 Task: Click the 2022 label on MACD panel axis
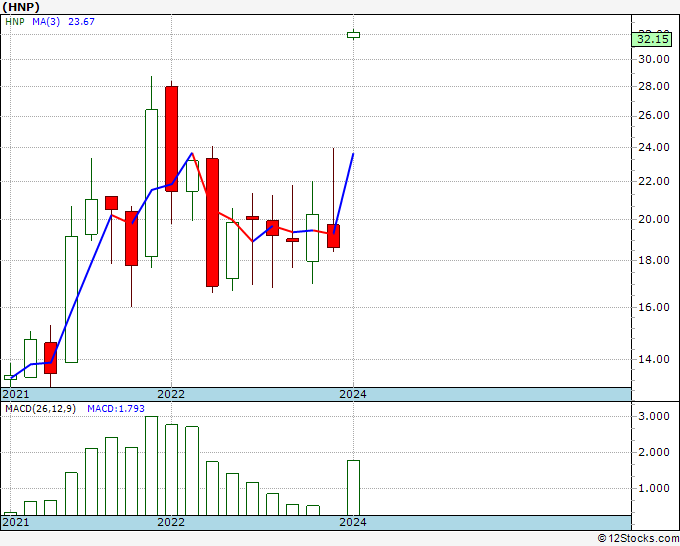[171, 522]
